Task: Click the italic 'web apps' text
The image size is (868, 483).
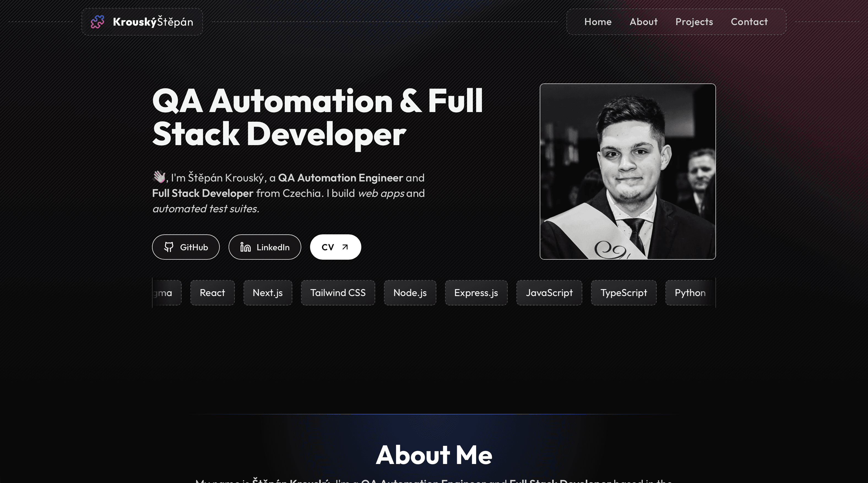Action: [x=381, y=193]
